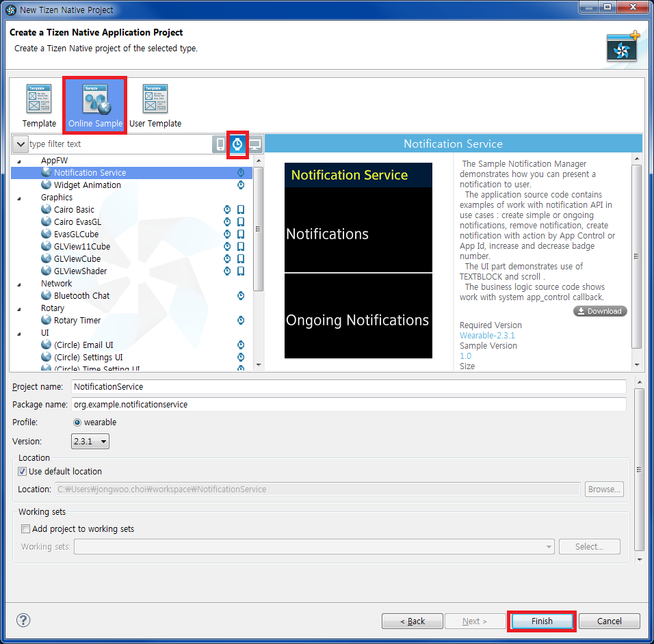This screenshot has width=654, height=644.
Task: Open the filter options dropdown arrow
Action: click(20, 144)
